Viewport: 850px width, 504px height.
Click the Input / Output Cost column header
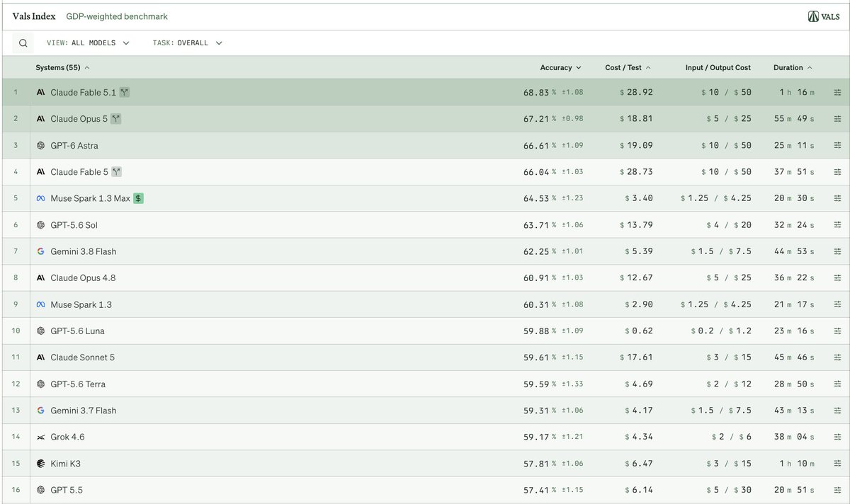718,68
